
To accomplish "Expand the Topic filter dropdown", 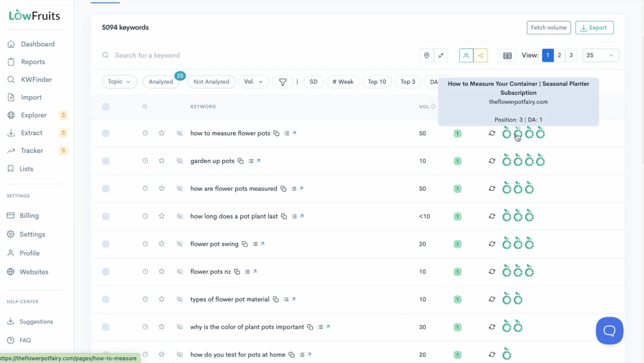I will tap(119, 82).
